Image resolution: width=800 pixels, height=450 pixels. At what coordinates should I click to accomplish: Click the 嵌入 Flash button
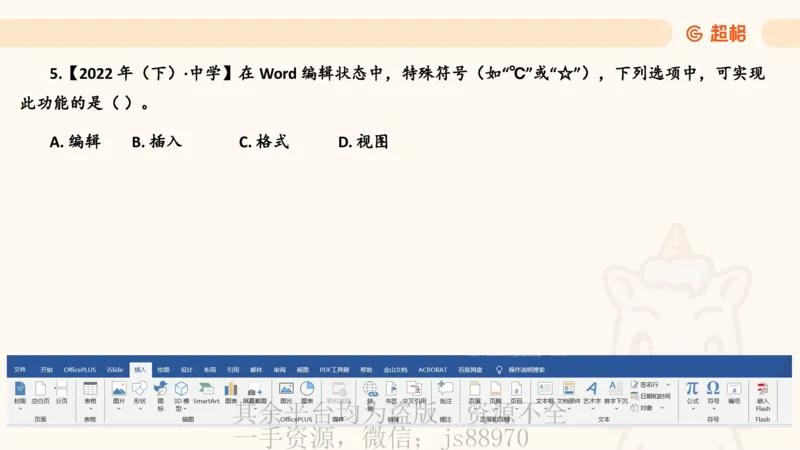763,397
